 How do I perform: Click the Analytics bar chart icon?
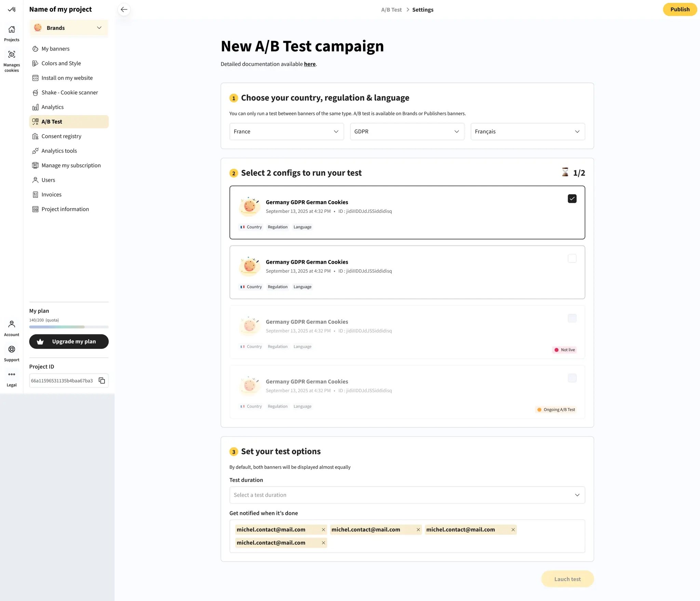point(35,107)
